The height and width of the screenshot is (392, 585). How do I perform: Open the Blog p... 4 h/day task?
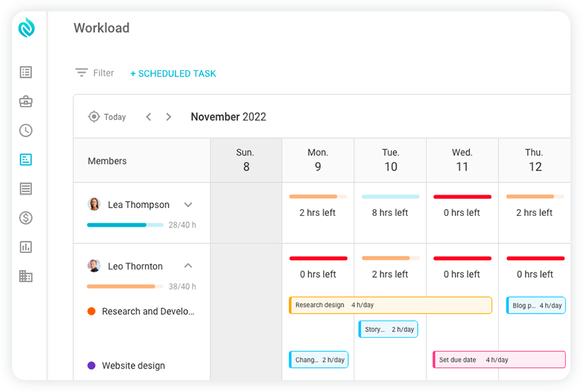[535, 305]
